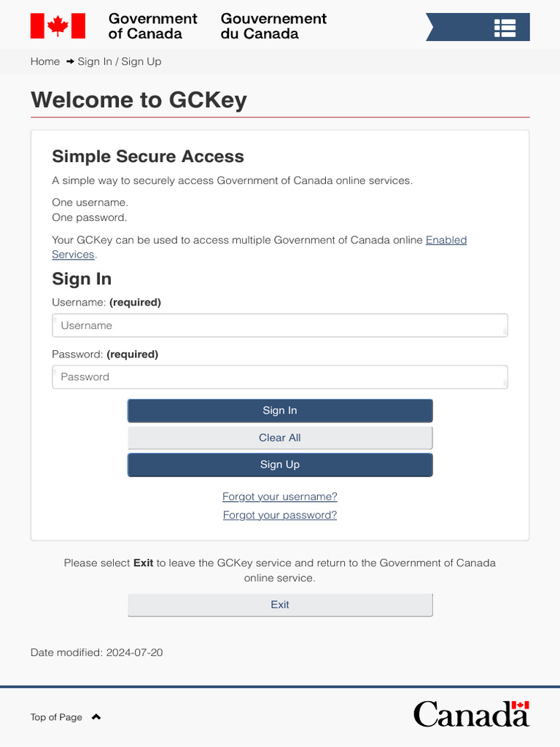The width and height of the screenshot is (560, 747).
Task: Go to the Home breadcrumb
Action: click(x=45, y=62)
